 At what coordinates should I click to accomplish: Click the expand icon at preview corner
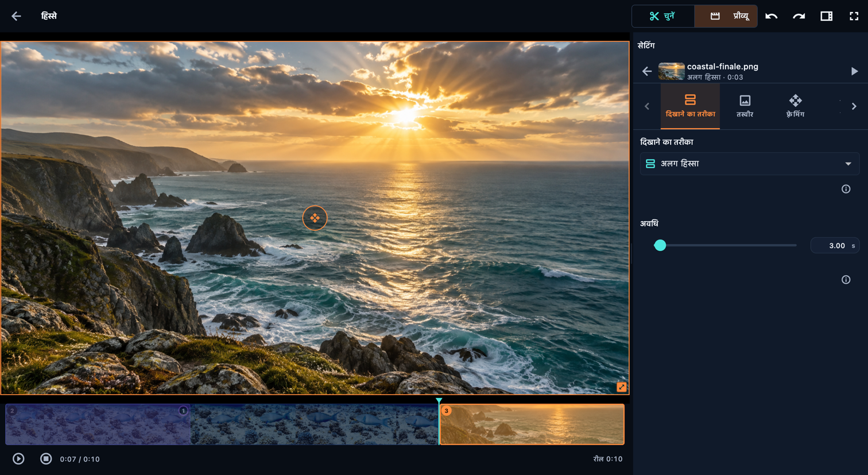[x=621, y=387]
